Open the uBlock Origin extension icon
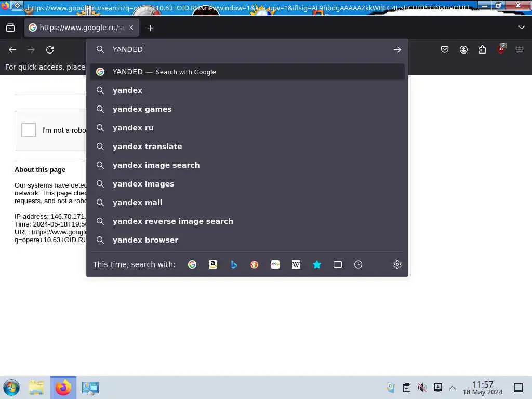 (501, 49)
